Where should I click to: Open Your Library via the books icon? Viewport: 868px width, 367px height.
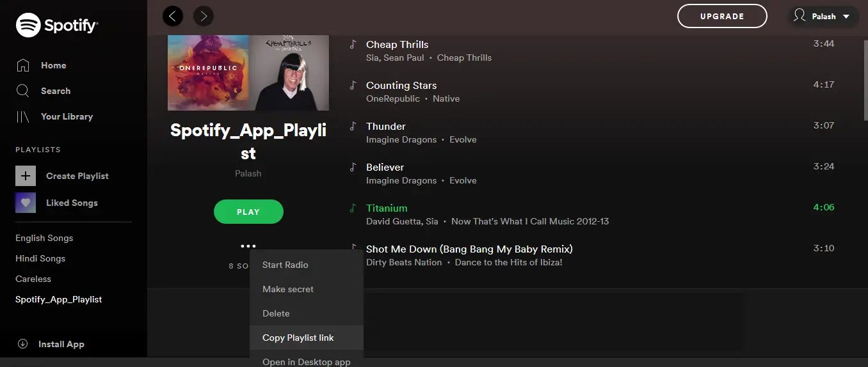23,116
